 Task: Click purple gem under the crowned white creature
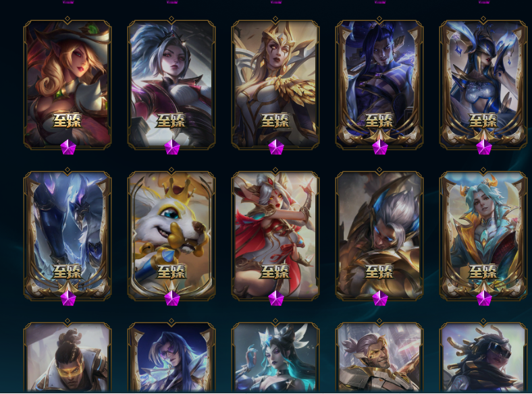[171, 298]
